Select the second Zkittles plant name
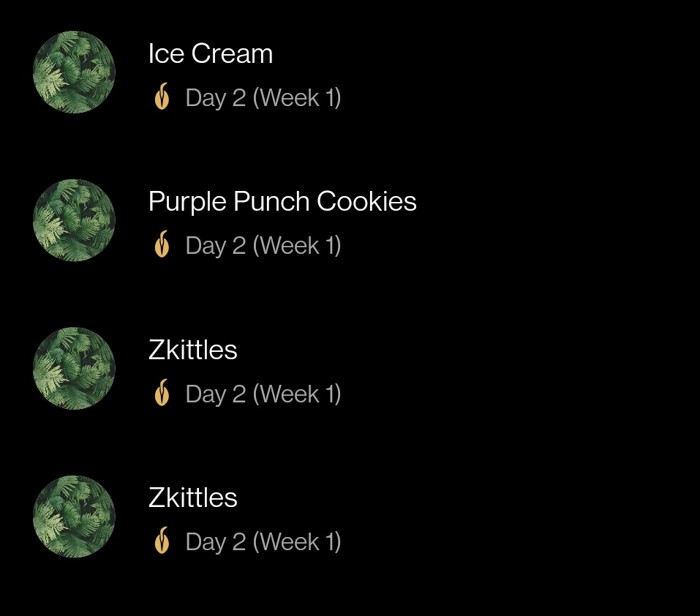 tap(193, 497)
